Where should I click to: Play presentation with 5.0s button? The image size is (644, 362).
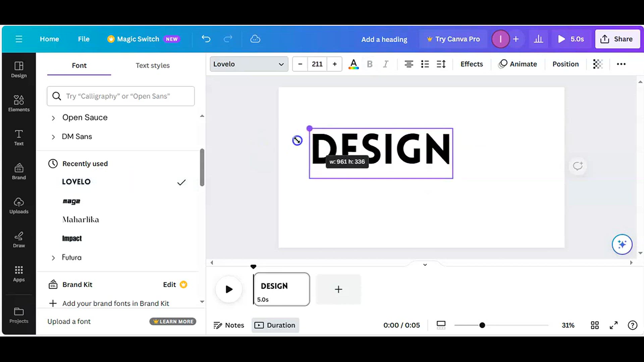pos(571,39)
